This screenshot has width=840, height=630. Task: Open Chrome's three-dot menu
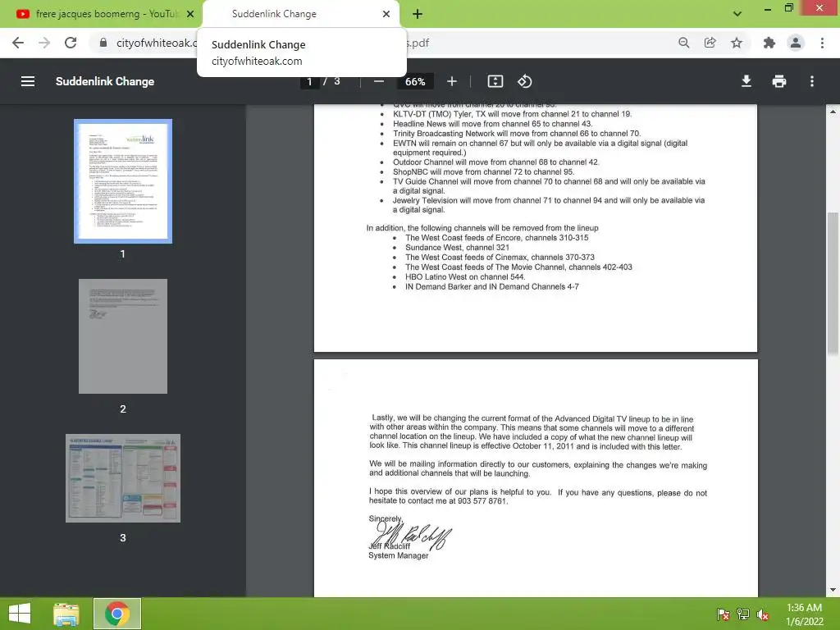click(x=822, y=43)
